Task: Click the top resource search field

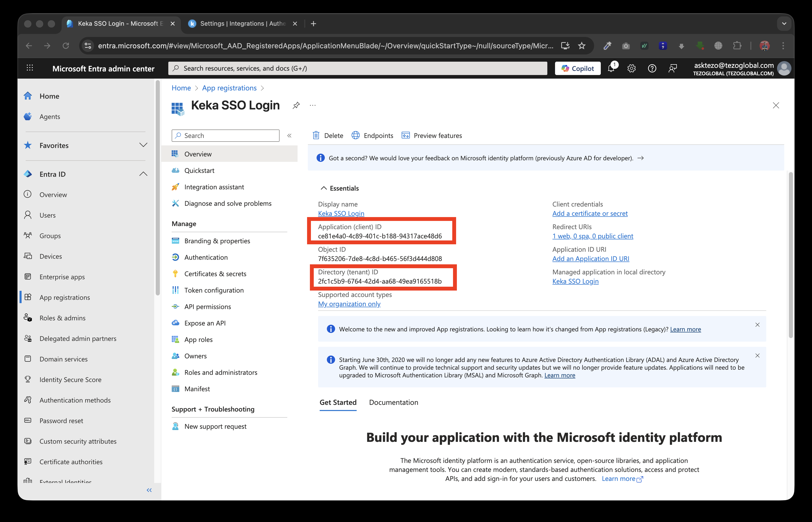Action: pos(357,69)
